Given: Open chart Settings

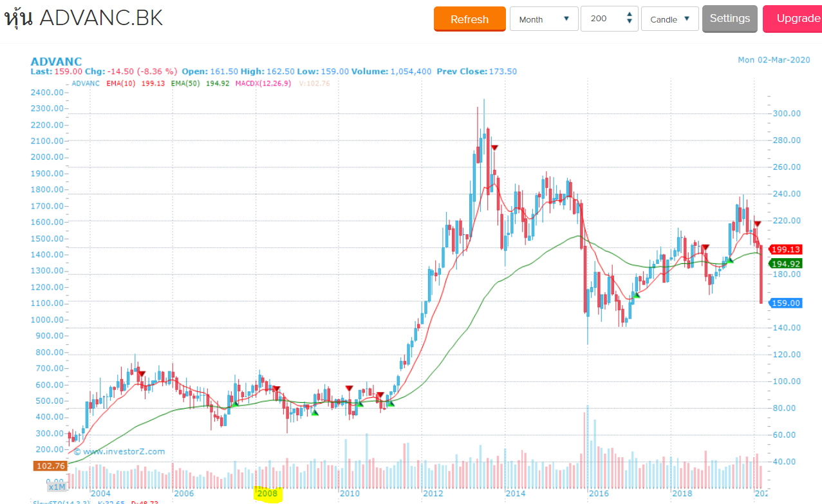Looking at the screenshot, I should (729, 19).
